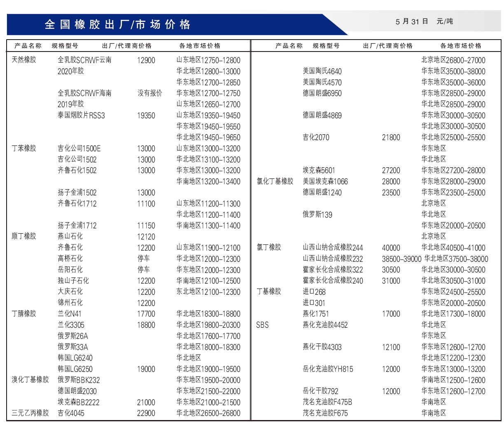504x425 pixels.
Task: Click product 美国陶氏4640
Action: (322, 71)
